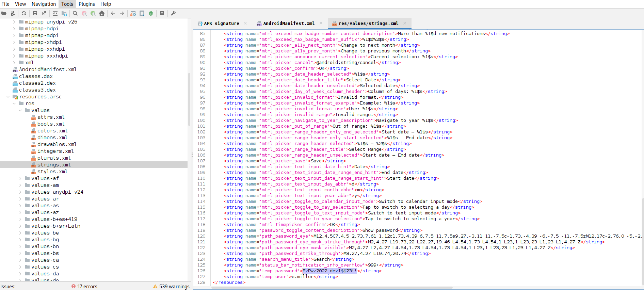The image size is (644, 290).
Task: Click the 539 warnings status indicator
Action: click(171, 287)
